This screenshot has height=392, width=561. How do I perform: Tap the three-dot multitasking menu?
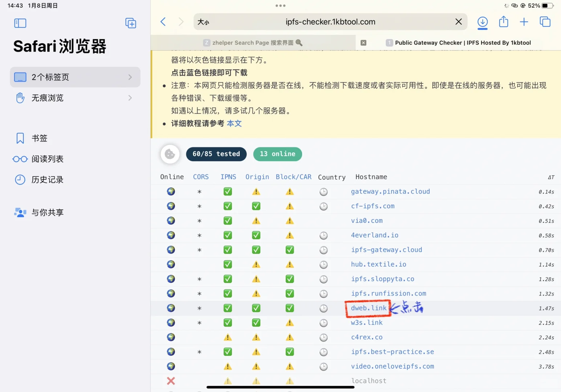[x=280, y=5]
